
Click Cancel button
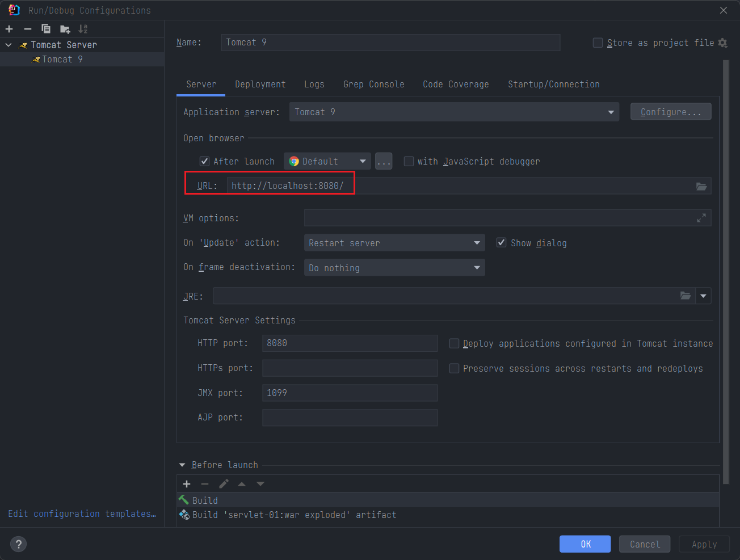click(645, 544)
